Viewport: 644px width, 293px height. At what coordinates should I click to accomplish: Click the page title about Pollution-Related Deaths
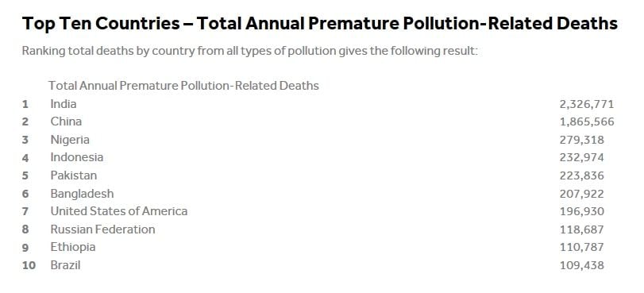[x=319, y=23]
